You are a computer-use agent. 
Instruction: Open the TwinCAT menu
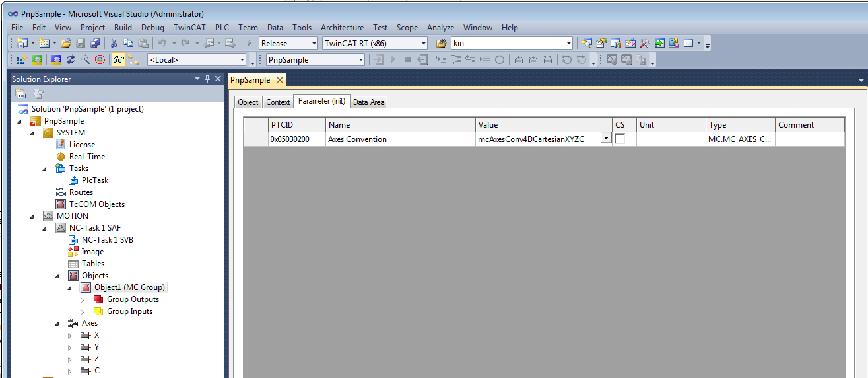tap(189, 28)
